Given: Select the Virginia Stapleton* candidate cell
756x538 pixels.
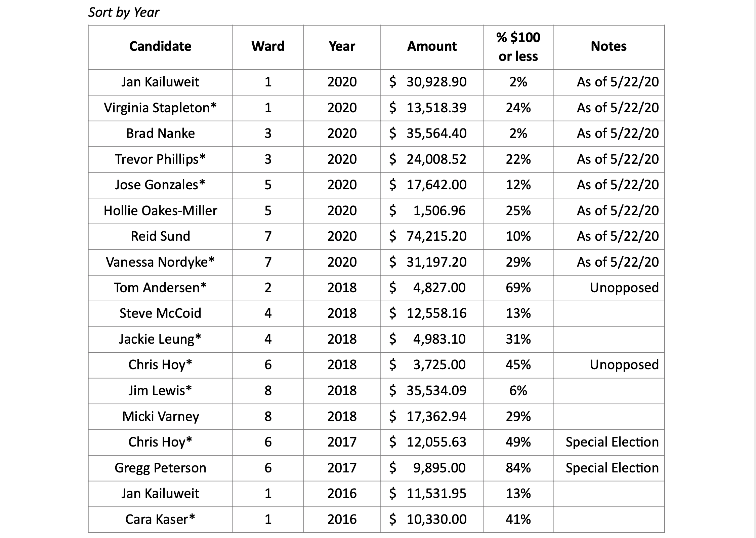Looking at the screenshot, I should [x=160, y=108].
